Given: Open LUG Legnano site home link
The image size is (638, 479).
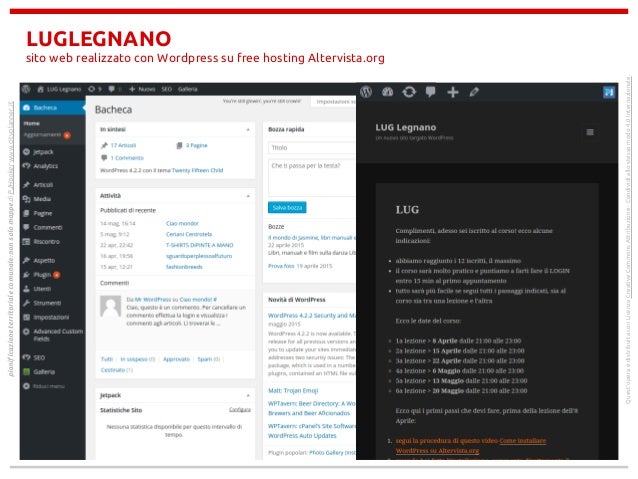Looking at the screenshot, I should pos(59,89).
